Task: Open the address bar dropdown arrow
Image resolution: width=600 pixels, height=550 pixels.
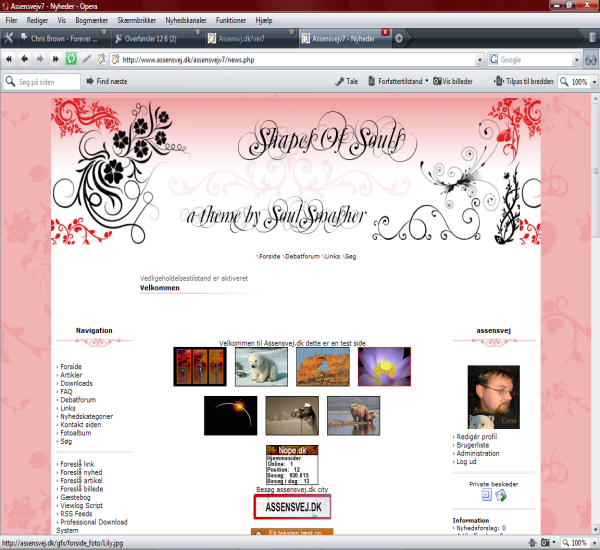Action: (x=479, y=60)
